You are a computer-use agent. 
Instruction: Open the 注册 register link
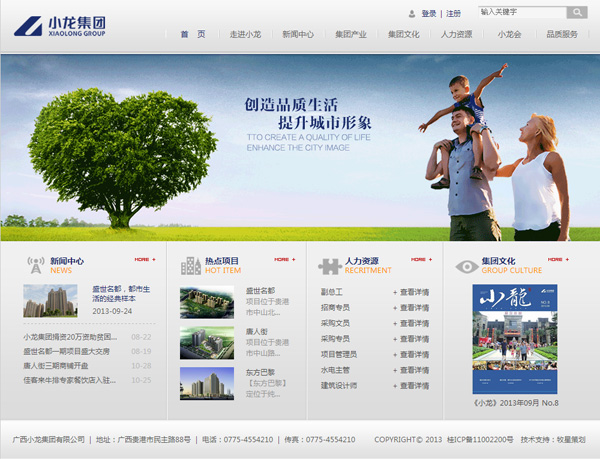453,14
